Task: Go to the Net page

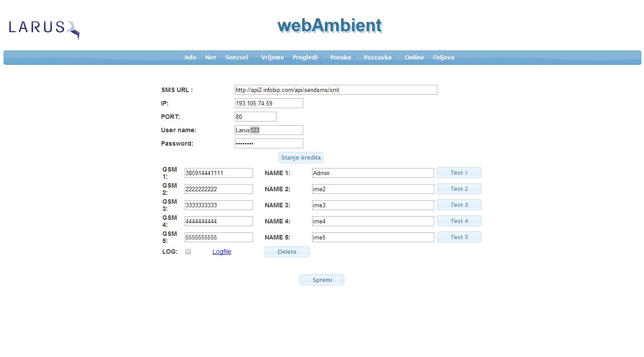Action: click(x=211, y=57)
